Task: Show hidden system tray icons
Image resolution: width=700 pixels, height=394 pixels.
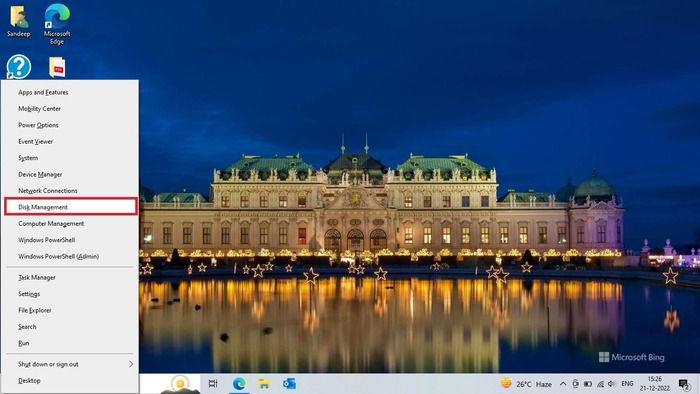Action: pos(563,384)
